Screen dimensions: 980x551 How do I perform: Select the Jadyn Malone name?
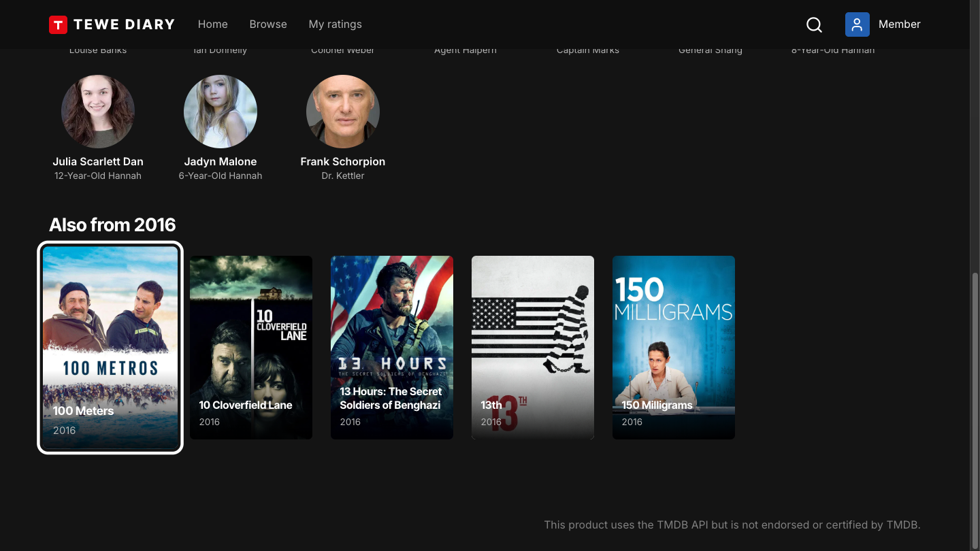[x=220, y=161]
